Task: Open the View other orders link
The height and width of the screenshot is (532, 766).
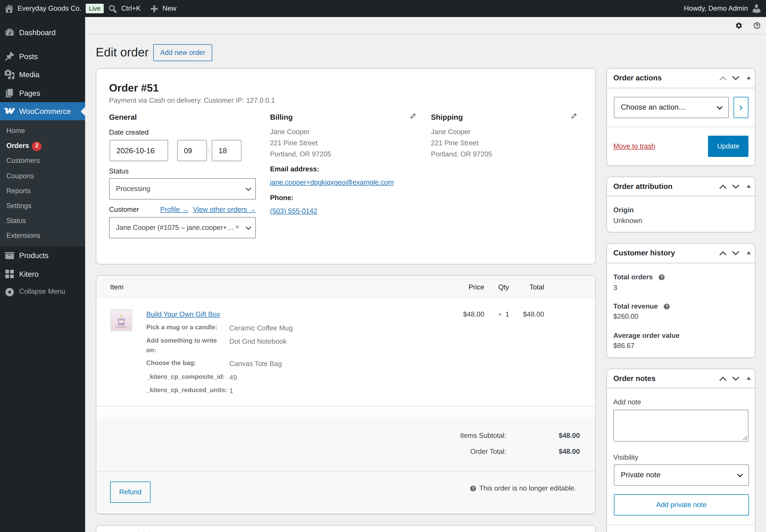Action: [224, 210]
